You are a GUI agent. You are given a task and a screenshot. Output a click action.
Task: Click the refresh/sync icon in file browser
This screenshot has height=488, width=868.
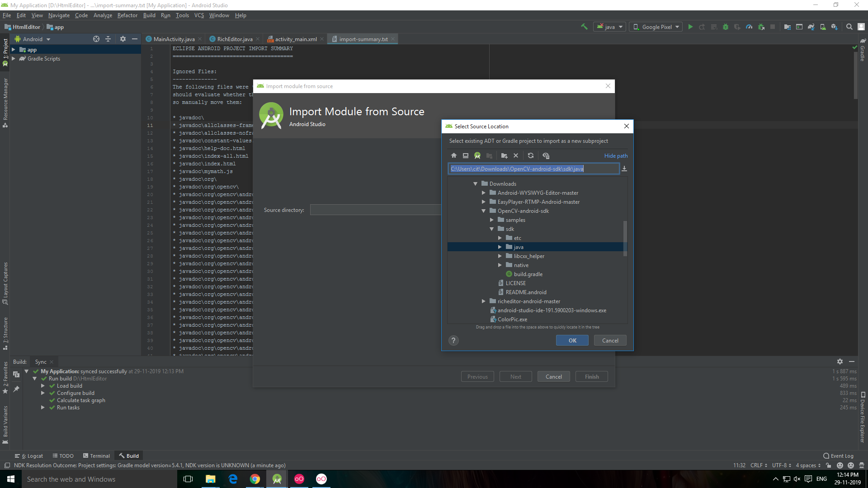[x=531, y=155]
